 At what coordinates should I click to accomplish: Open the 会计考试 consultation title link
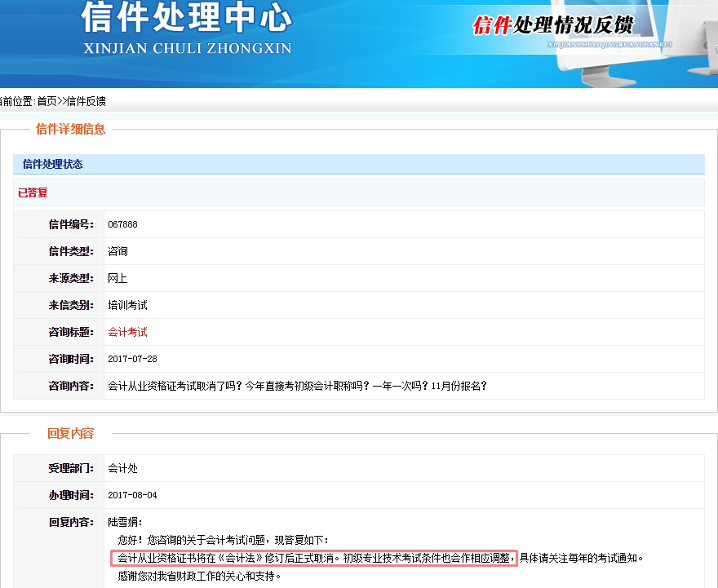(x=127, y=332)
